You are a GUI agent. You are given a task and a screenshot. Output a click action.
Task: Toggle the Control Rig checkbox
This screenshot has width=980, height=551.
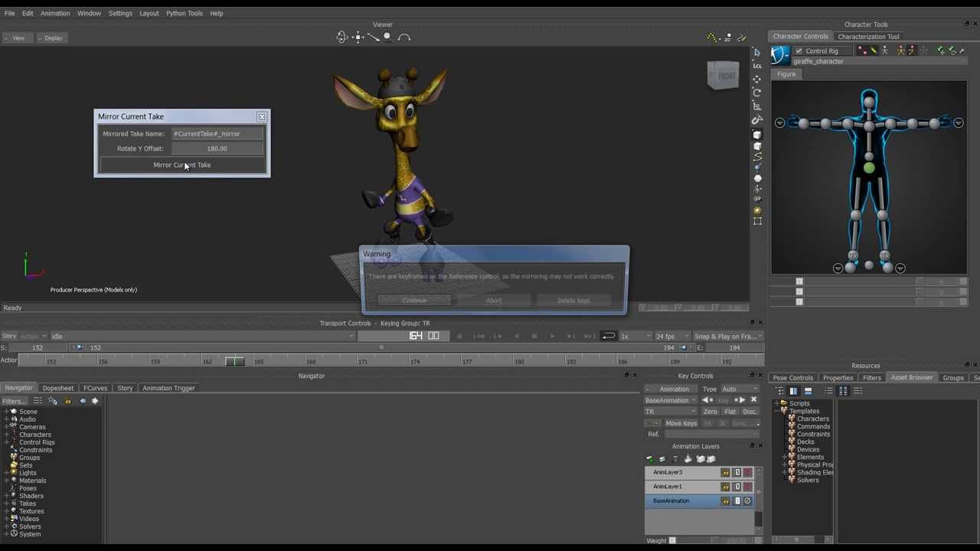pyautogui.click(x=799, y=51)
